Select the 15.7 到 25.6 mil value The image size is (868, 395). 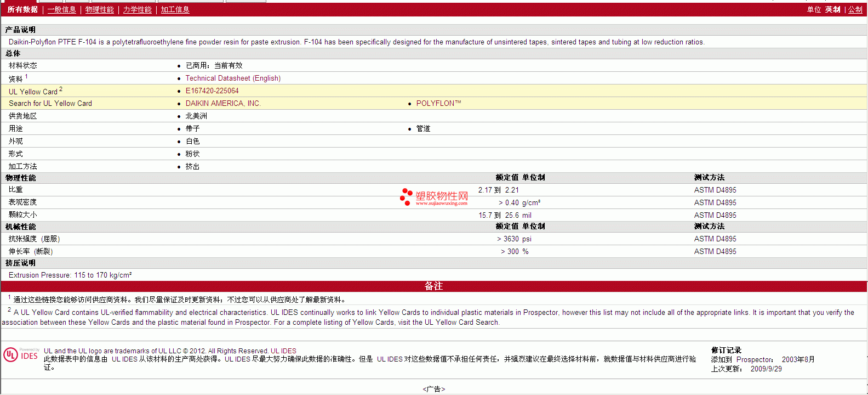505,216
